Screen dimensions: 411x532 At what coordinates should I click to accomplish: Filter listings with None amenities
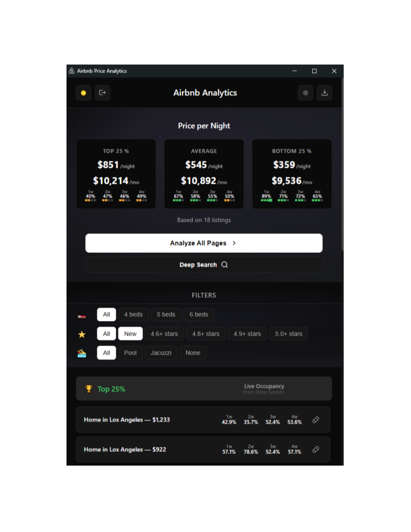pyautogui.click(x=192, y=353)
